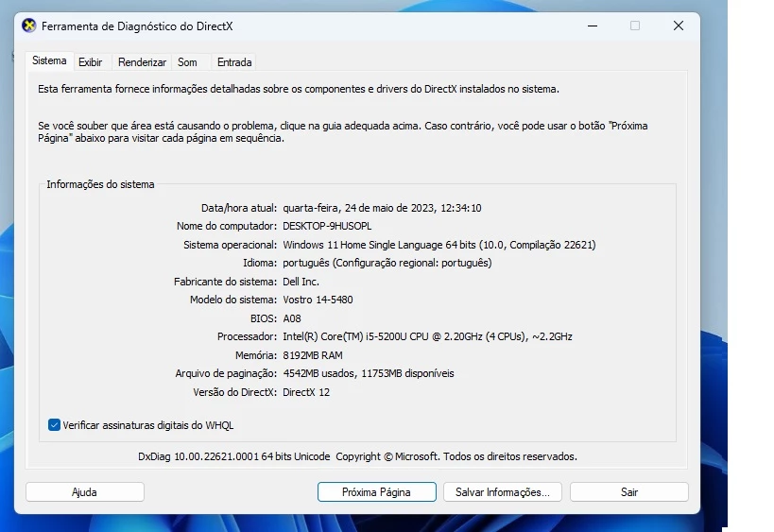Viewport: 774px width, 532px height.
Task: Switch to the Renderizar tab
Action: point(142,62)
